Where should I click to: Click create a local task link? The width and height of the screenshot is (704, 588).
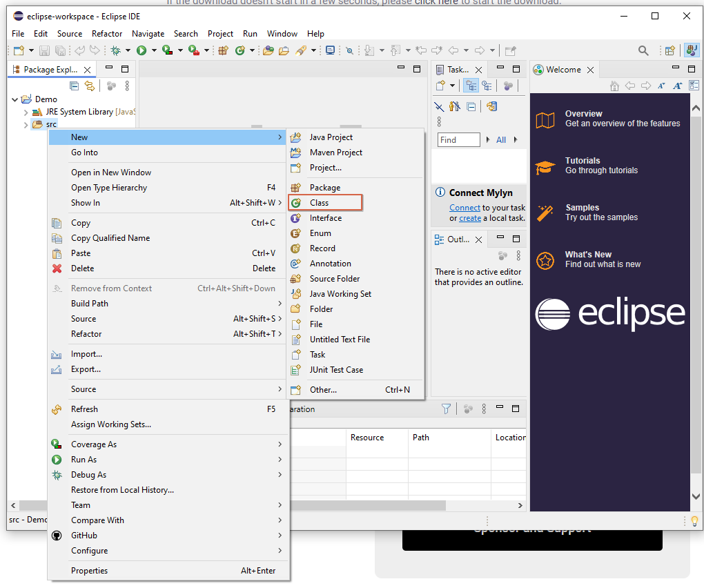470,217
